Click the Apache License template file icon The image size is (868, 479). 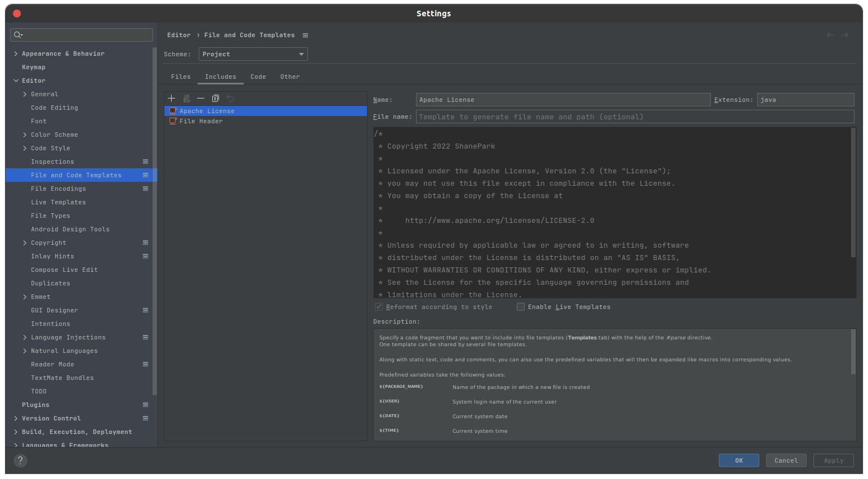[x=173, y=111]
